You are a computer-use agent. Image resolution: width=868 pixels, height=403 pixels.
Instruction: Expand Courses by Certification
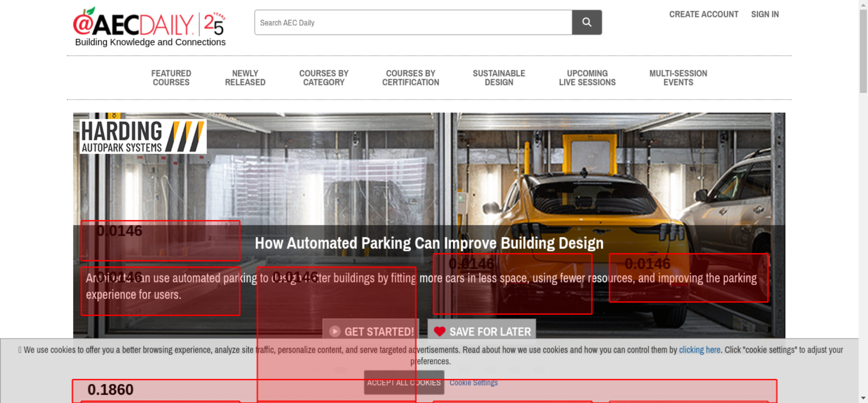tap(410, 78)
